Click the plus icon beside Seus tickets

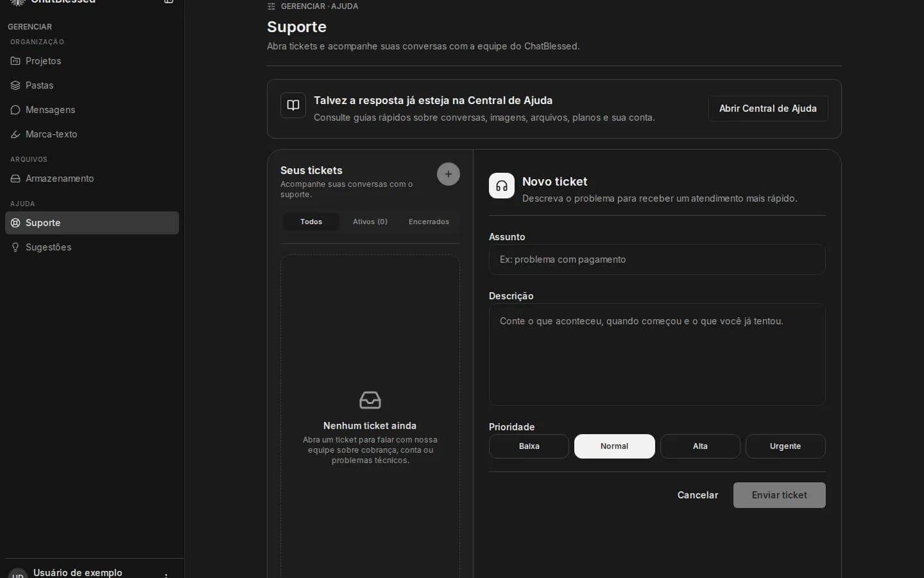tap(449, 174)
